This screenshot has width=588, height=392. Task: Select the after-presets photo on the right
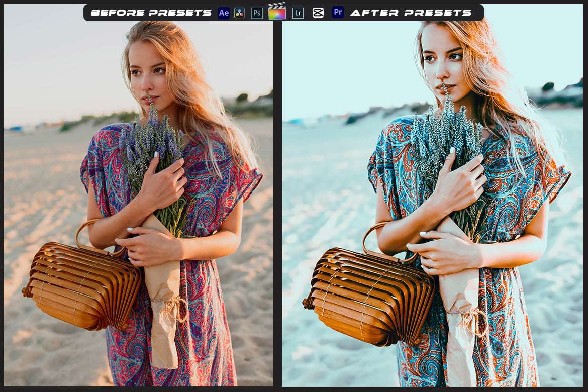tap(432, 195)
